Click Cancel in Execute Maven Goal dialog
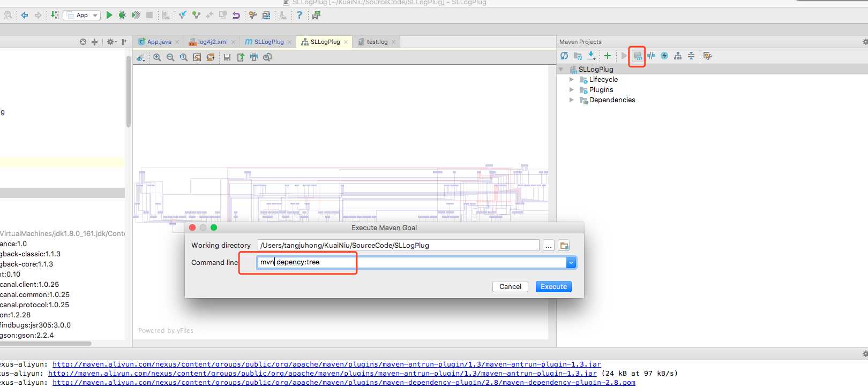Screen dimensions: 868x388 [510, 287]
